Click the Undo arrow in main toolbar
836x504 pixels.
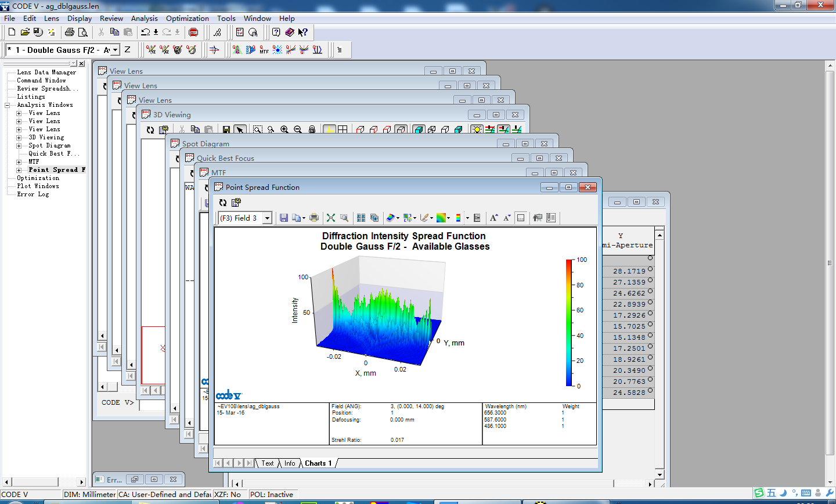coord(146,32)
